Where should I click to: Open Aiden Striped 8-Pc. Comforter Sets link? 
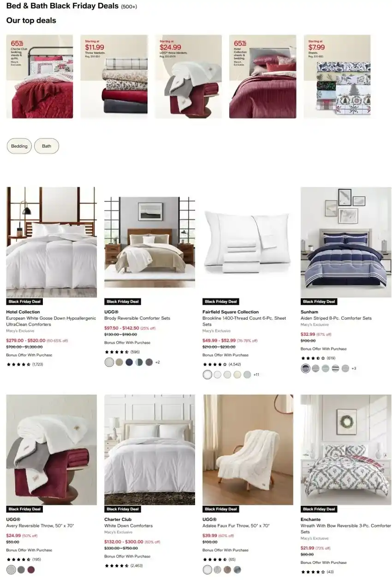(336, 318)
